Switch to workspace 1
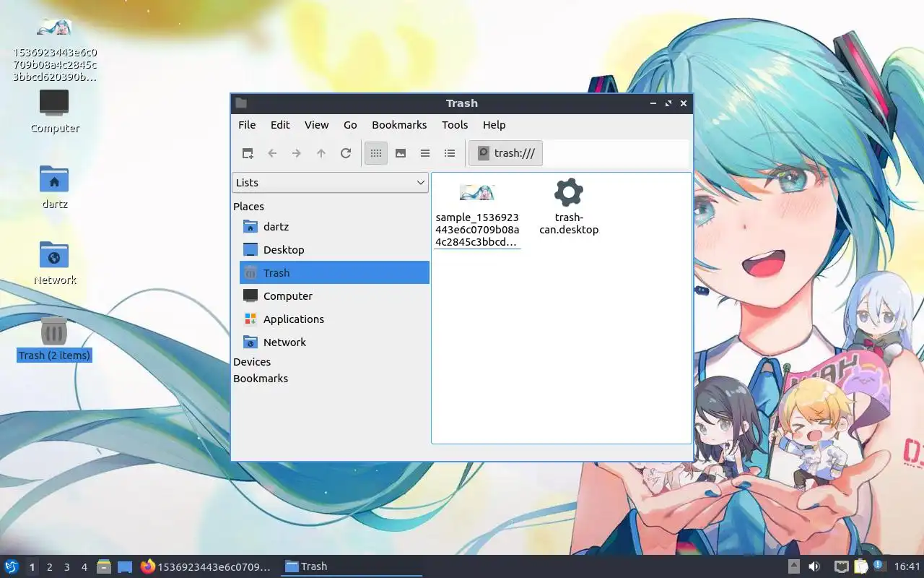Image resolution: width=924 pixels, height=578 pixels. pyautogui.click(x=32, y=567)
